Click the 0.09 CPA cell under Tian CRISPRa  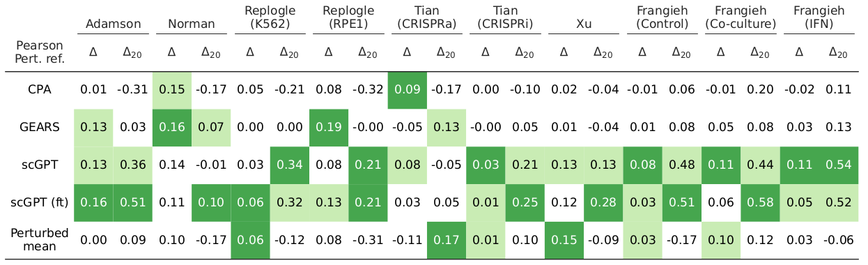[407, 89]
